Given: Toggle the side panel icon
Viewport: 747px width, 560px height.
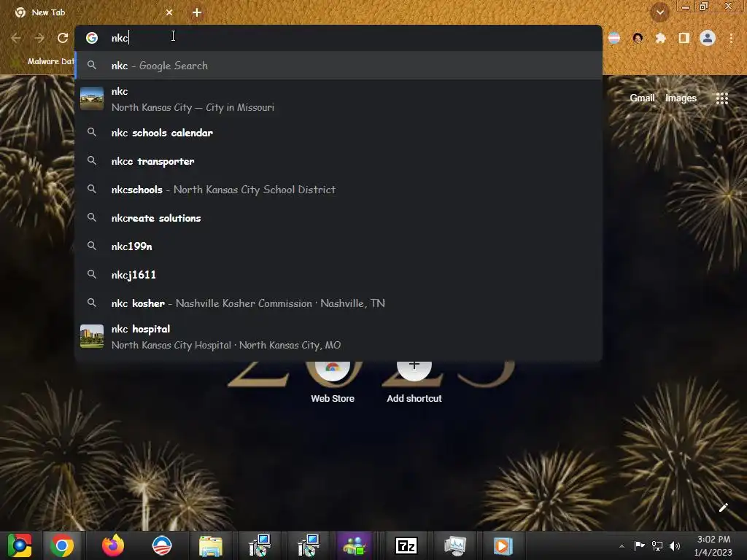Looking at the screenshot, I should pyautogui.click(x=684, y=38).
